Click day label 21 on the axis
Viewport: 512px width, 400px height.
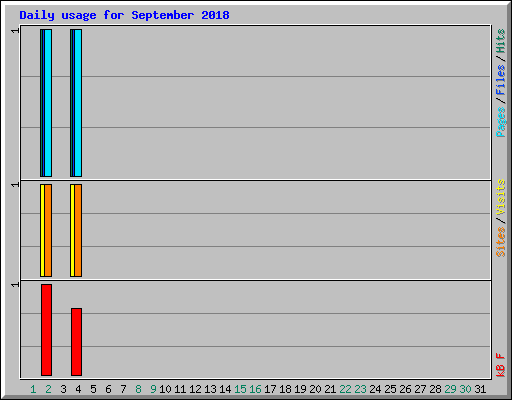[330, 389]
